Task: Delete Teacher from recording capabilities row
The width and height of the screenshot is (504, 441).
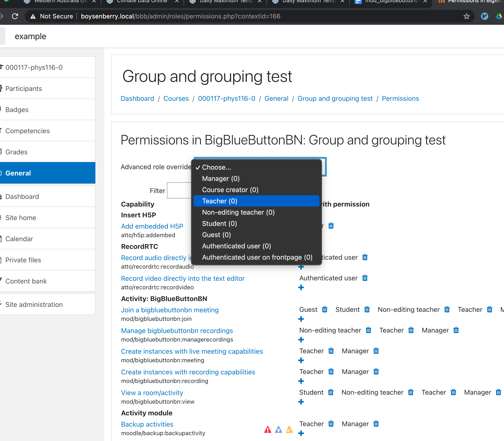Action: coord(331,371)
